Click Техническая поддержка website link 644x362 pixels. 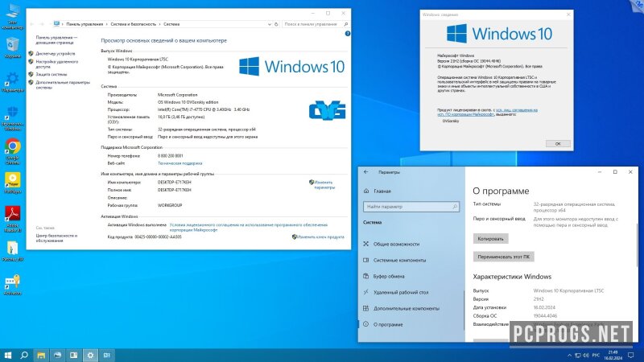point(180,163)
